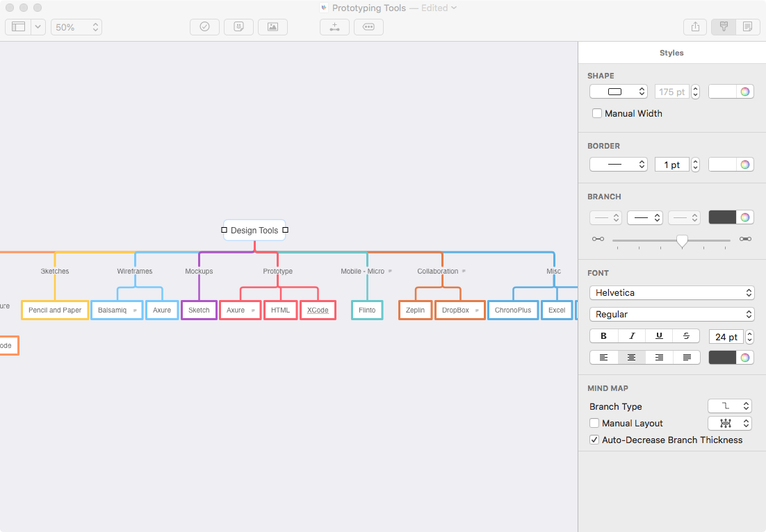Toggle the Styles inspector brush icon
Image resolution: width=766 pixels, height=532 pixels.
coord(724,27)
